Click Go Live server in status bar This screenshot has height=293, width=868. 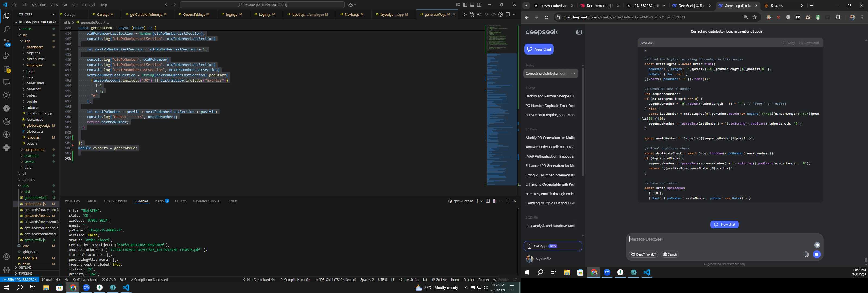click(439, 279)
